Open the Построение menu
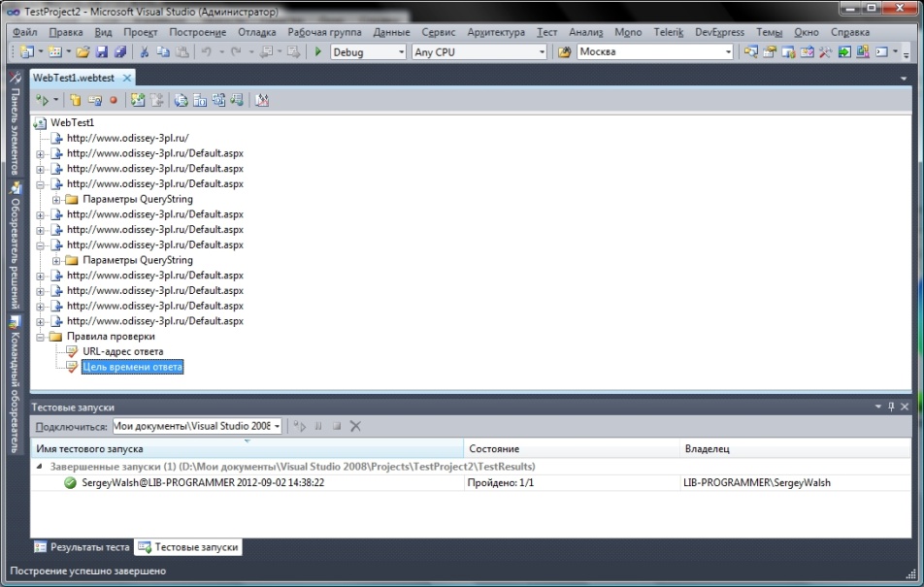Image resolution: width=924 pixels, height=587 pixels. coord(197,32)
